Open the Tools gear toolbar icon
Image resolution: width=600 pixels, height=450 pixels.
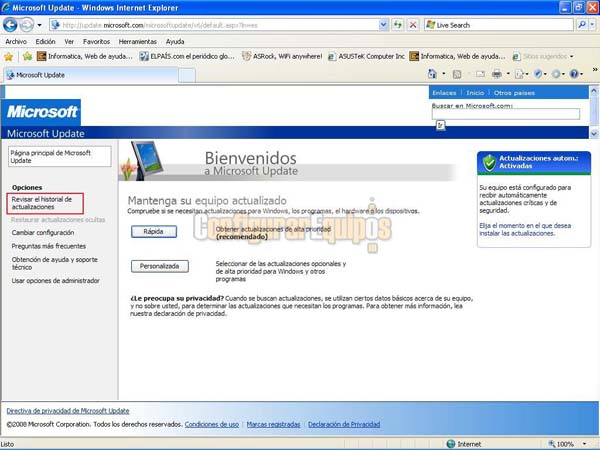click(558, 74)
